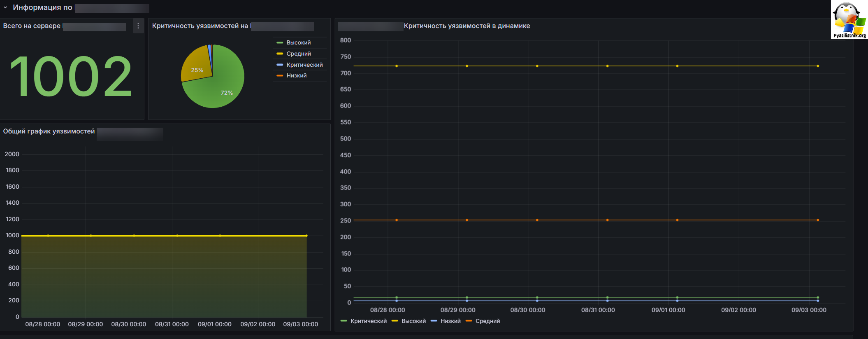
Task: Toggle Критический in the bottom timeline legend
Action: click(368, 321)
